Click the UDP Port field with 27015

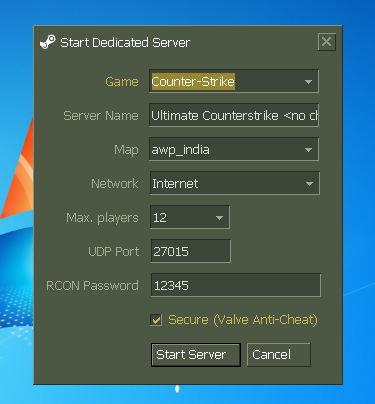pyautogui.click(x=191, y=251)
